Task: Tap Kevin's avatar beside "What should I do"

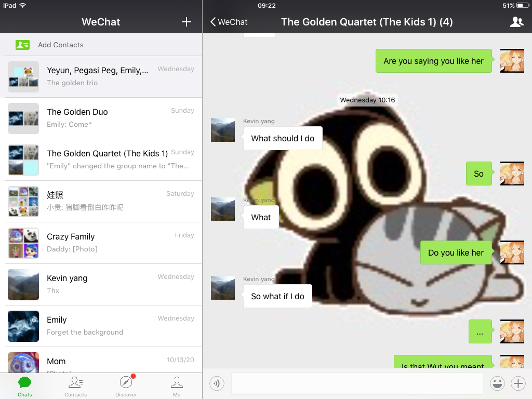Action: click(x=223, y=129)
